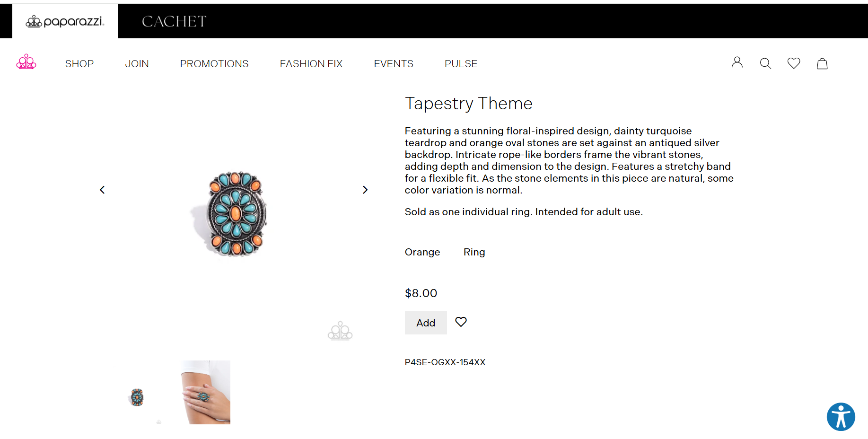Go to FASHION FIX menu item

(311, 64)
